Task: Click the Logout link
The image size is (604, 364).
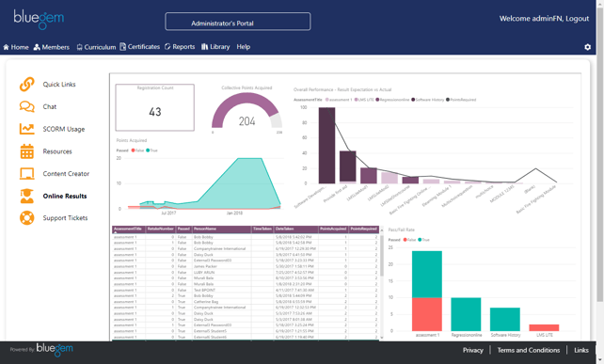Action: 577,19
